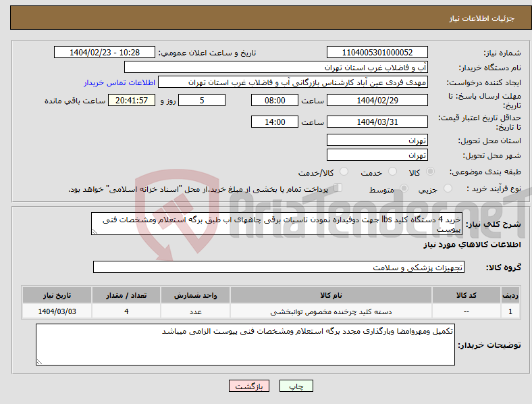Click the بازگشت back button

(249, 386)
